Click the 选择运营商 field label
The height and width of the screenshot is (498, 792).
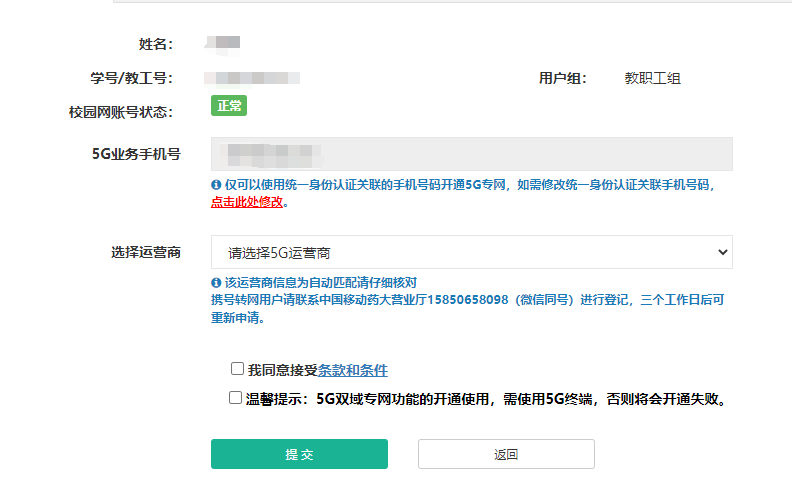(145, 252)
